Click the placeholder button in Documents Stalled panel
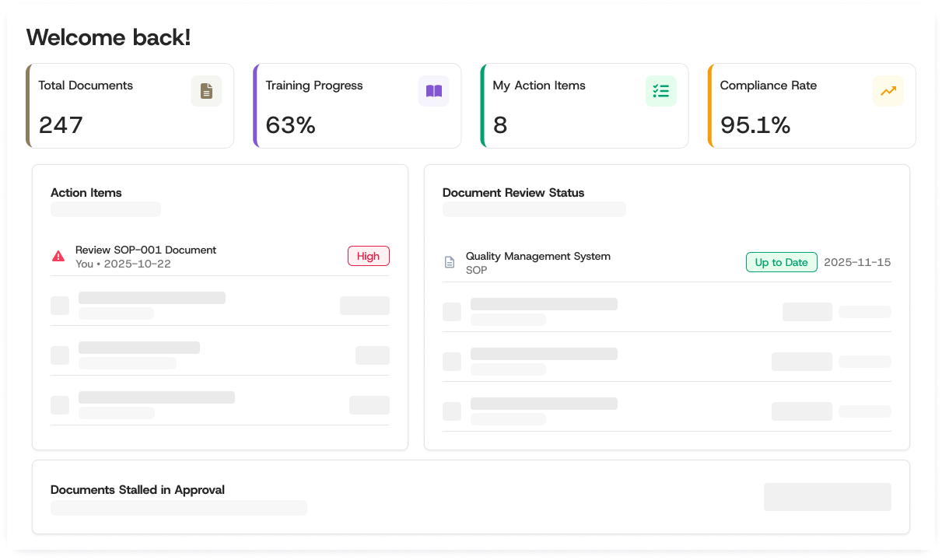This screenshot has height=560, width=942. point(828,497)
